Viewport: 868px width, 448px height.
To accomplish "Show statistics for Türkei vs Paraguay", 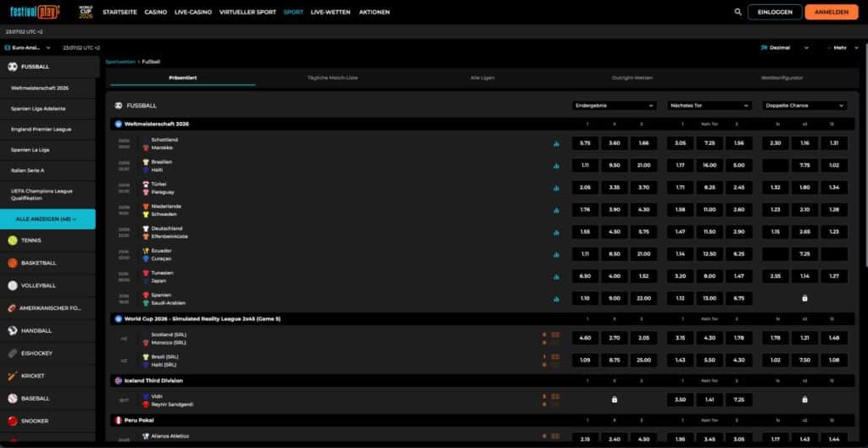I will point(556,188).
